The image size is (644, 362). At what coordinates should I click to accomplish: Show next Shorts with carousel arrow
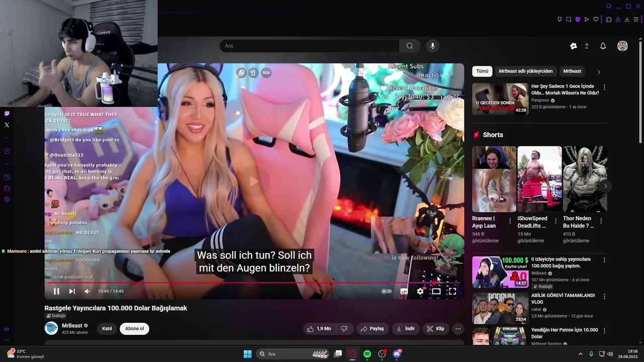(605, 186)
